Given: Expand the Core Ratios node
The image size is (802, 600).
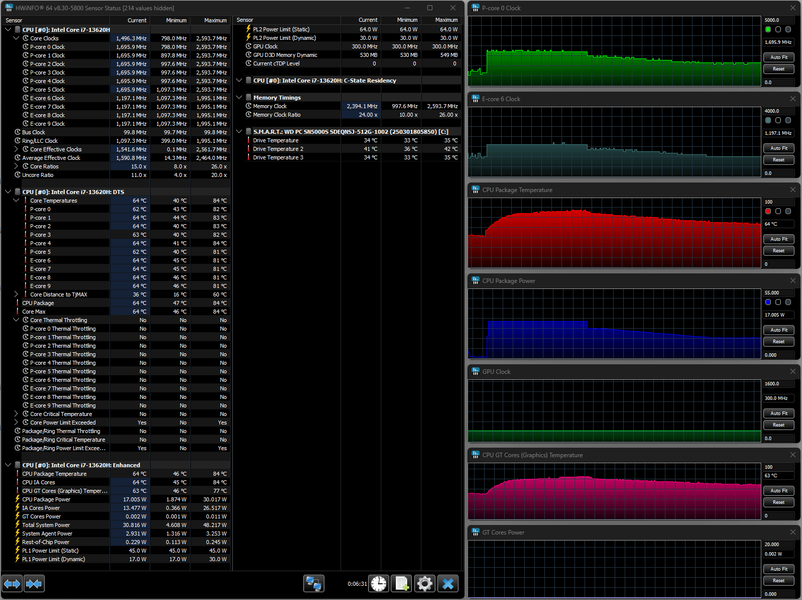Looking at the screenshot, I should click(x=17, y=165).
